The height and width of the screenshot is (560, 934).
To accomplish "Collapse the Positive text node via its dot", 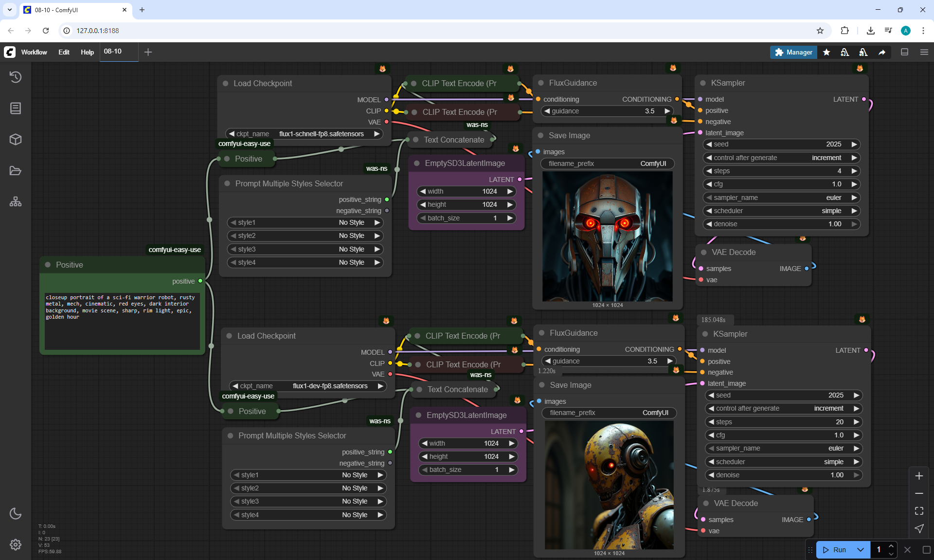I will point(48,265).
